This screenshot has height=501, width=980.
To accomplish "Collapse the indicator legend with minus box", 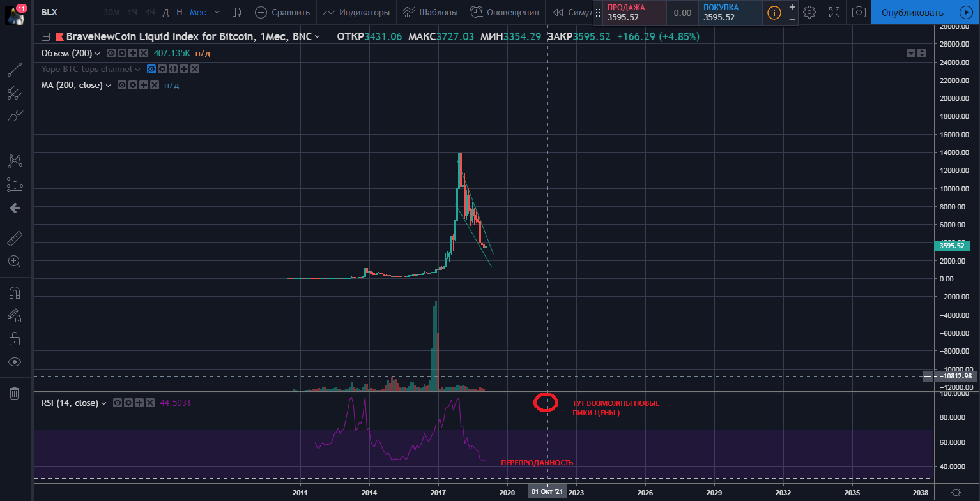I will pos(45,37).
